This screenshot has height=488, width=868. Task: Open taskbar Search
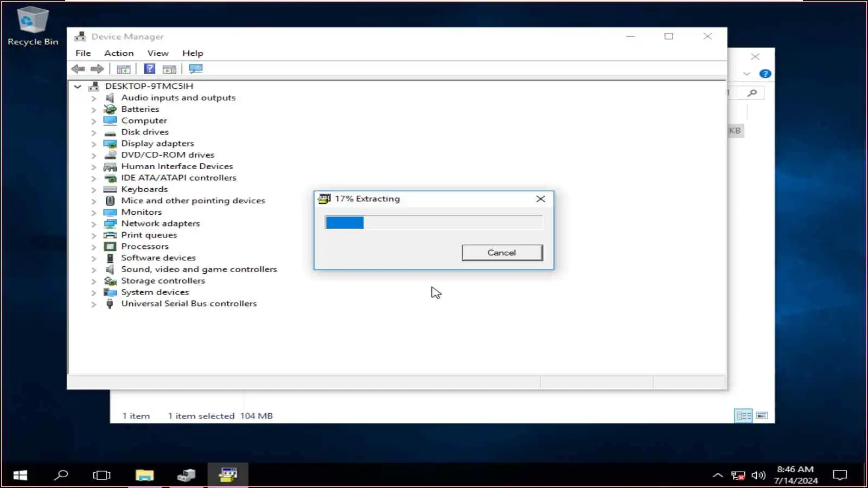pos(61,476)
